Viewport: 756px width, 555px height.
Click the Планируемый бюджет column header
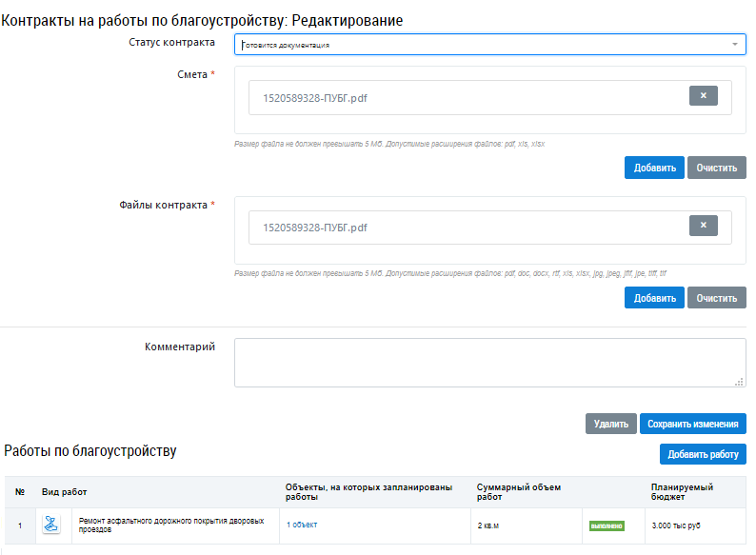tap(682, 492)
